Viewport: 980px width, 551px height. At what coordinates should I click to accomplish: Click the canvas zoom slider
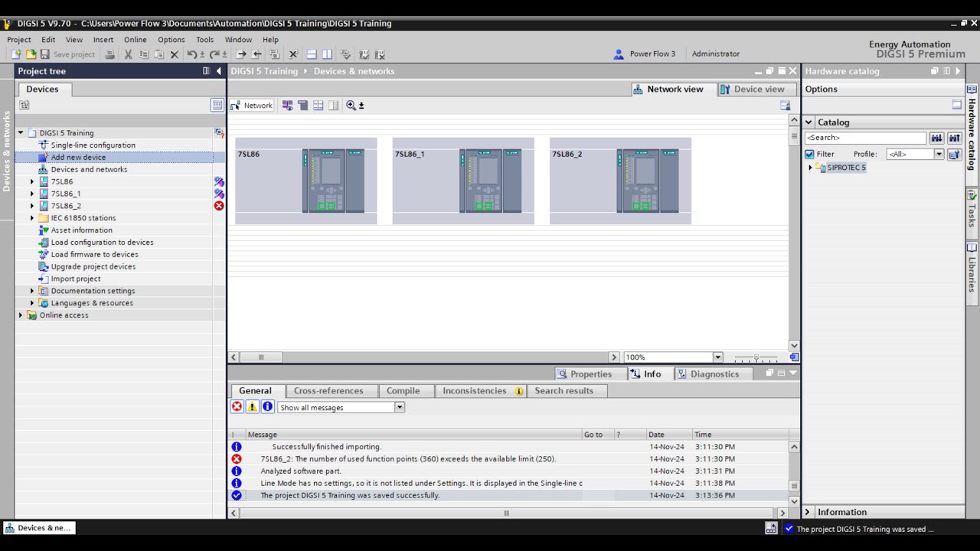point(756,357)
